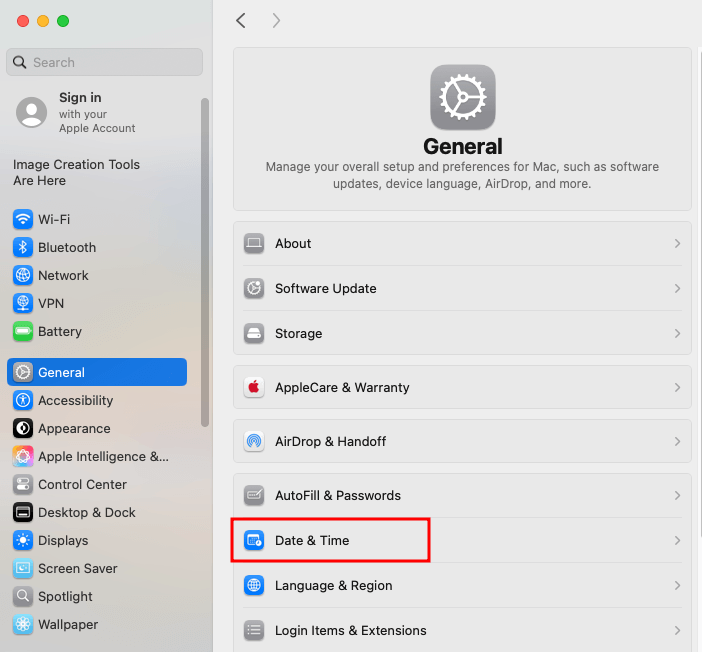Screen dimensions: 702x652
Task: Open the Date & Time row label
Action: pyautogui.click(x=312, y=540)
